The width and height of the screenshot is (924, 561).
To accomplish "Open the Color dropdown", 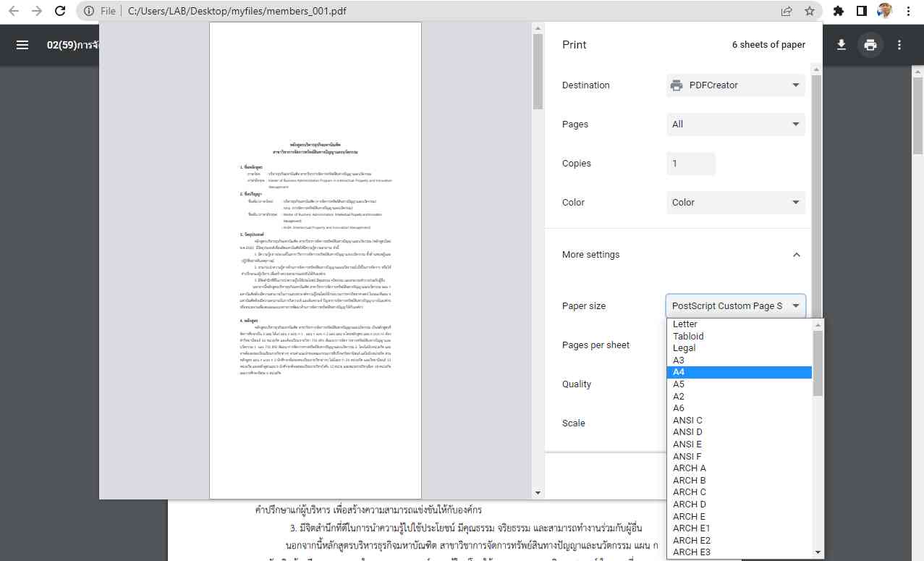I will [735, 203].
